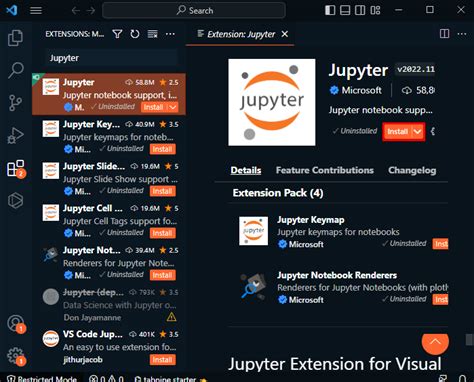Toggle the secondary side bar layout icon
Image resolution: width=474 pixels, height=382 pixels.
click(x=360, y=10)
